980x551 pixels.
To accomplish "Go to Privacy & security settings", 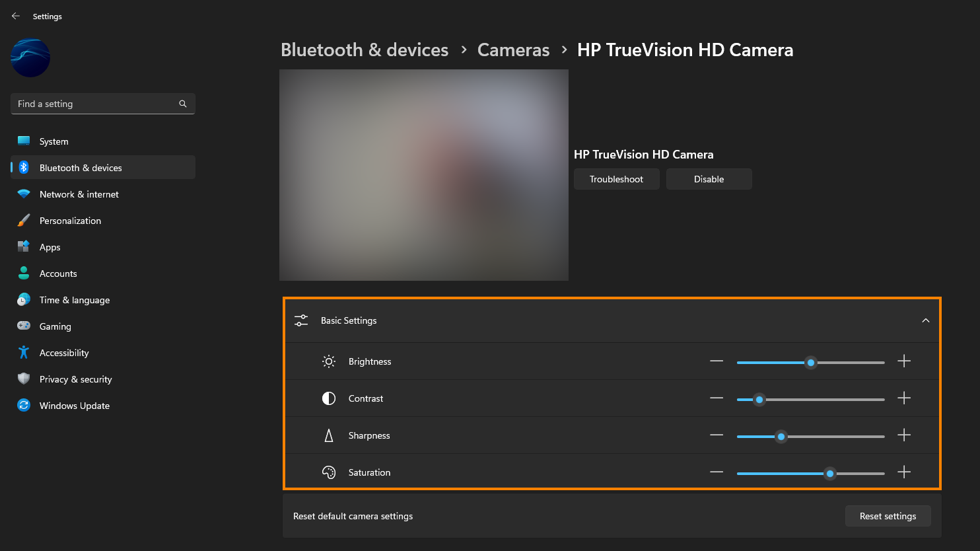I will (103, 379).
